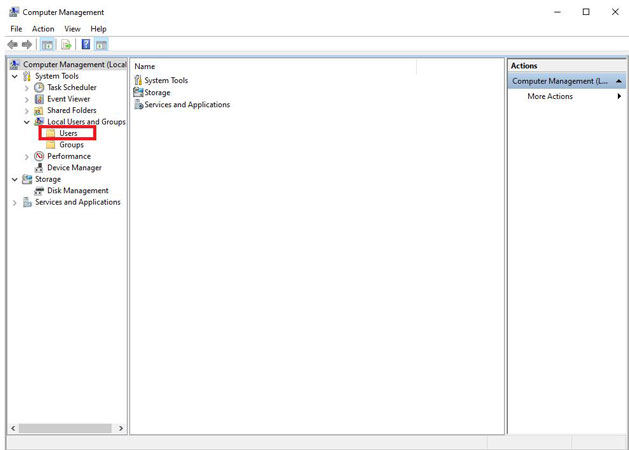
Task: Click the Name column header
Action: tap(145, 66)
